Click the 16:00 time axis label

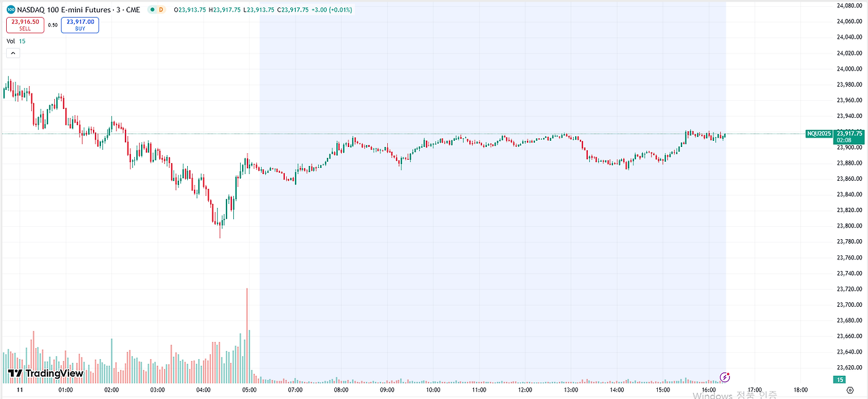coord(709,390)
